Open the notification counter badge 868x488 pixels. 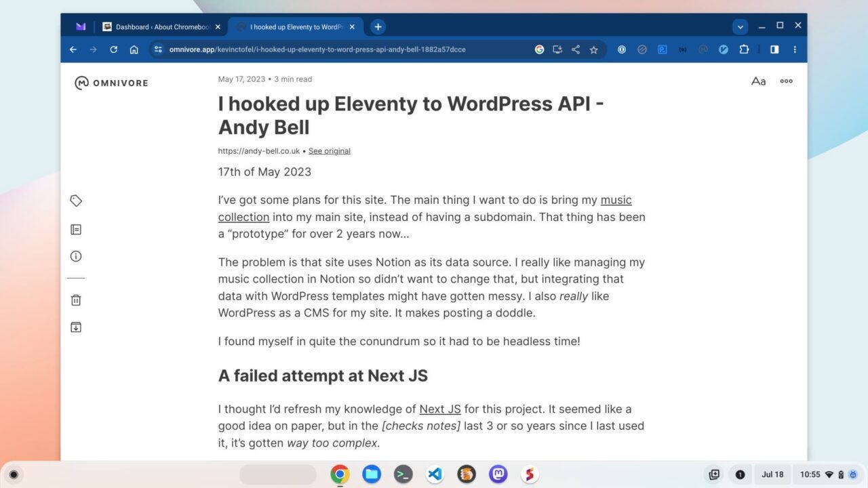[x=740, y=474]
